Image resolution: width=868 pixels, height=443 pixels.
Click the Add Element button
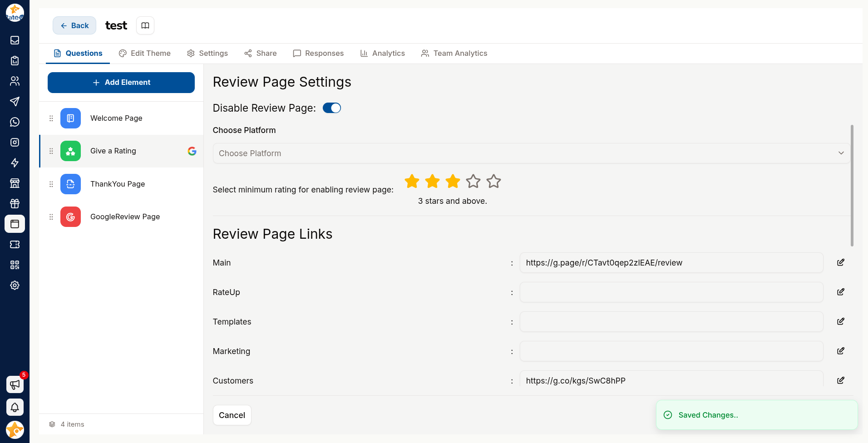pyautogui.click(x=121, y=83)
